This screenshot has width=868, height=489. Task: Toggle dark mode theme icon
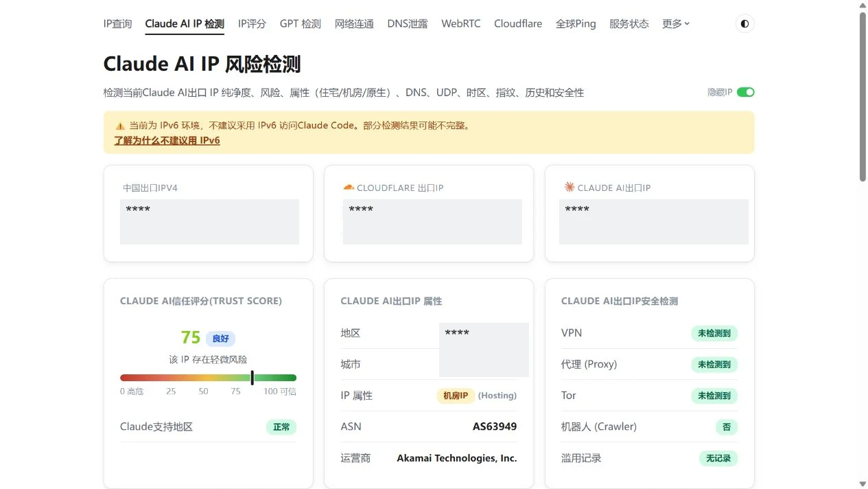click(x=744, y=24)
